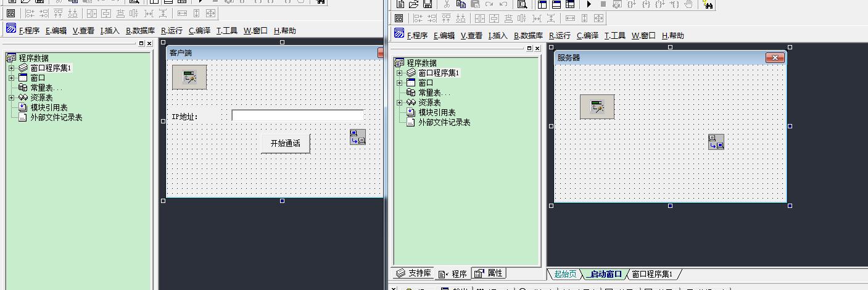
Task: Click the IP地址 text input box
Action: [x=297, y=115]
